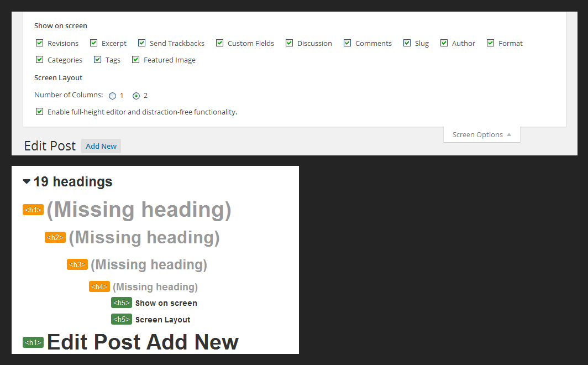Toggle the Tags checkbox

(97, 60)
